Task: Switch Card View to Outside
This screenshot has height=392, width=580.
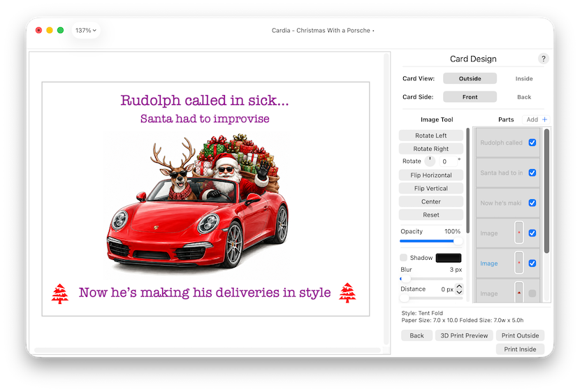Action: click(x=470, y=78)
